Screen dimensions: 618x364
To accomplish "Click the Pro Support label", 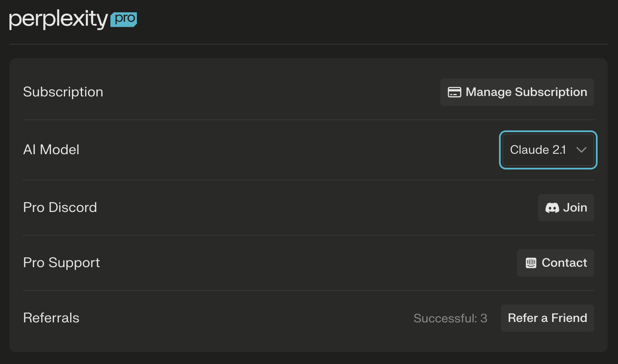I will [x=61, y=263].
